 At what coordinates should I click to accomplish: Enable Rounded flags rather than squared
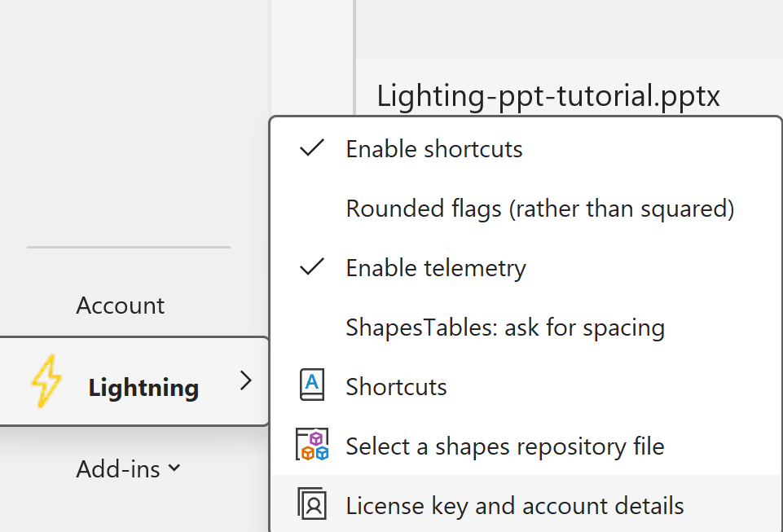pos(539,209)
